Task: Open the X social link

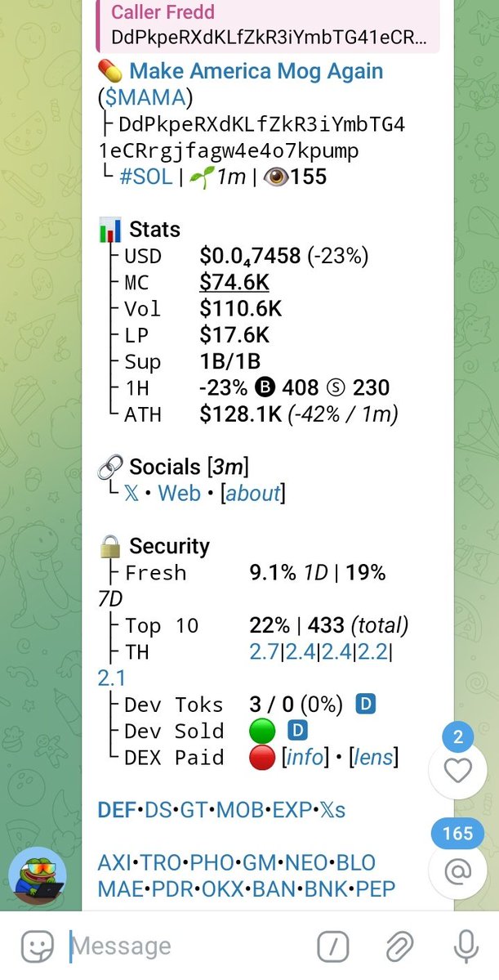Action: coord(131,494)
